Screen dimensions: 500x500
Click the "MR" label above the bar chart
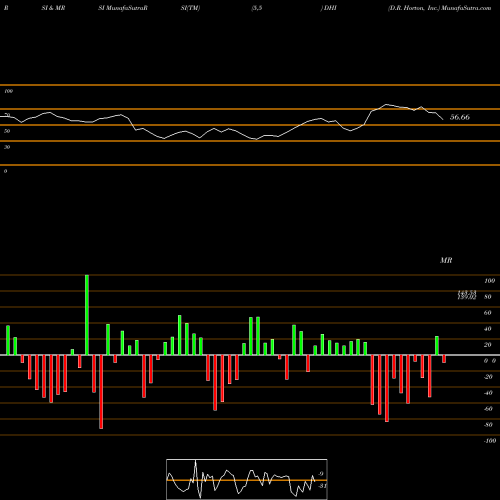pos(446,260)
